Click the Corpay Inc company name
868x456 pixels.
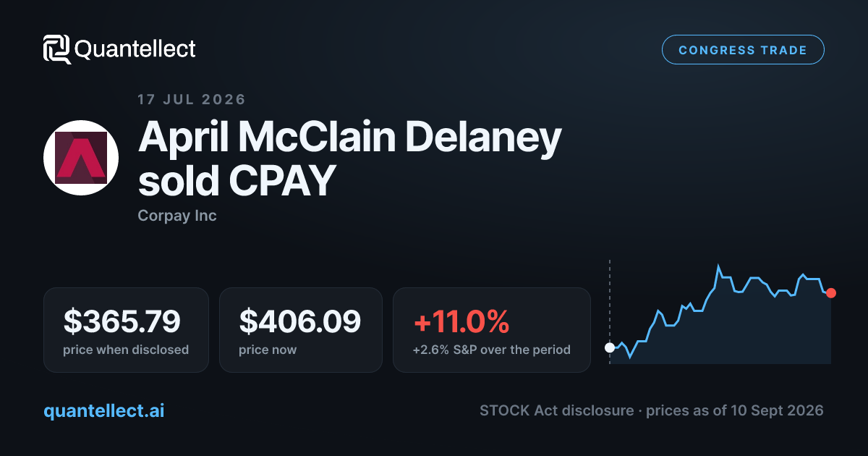click(x=177, y=216)
